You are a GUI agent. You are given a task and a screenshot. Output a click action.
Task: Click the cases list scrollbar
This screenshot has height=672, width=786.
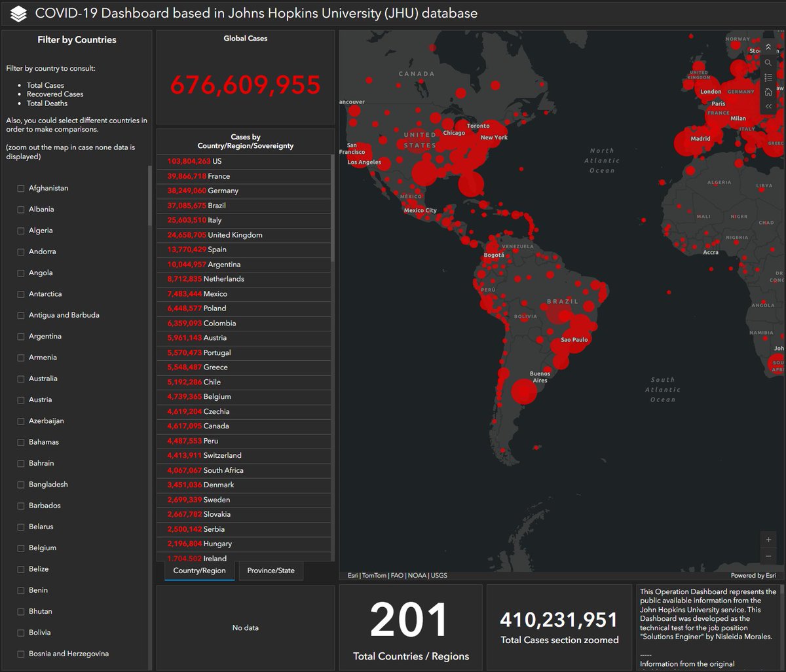pyautogui.click(x=332, y=208)
